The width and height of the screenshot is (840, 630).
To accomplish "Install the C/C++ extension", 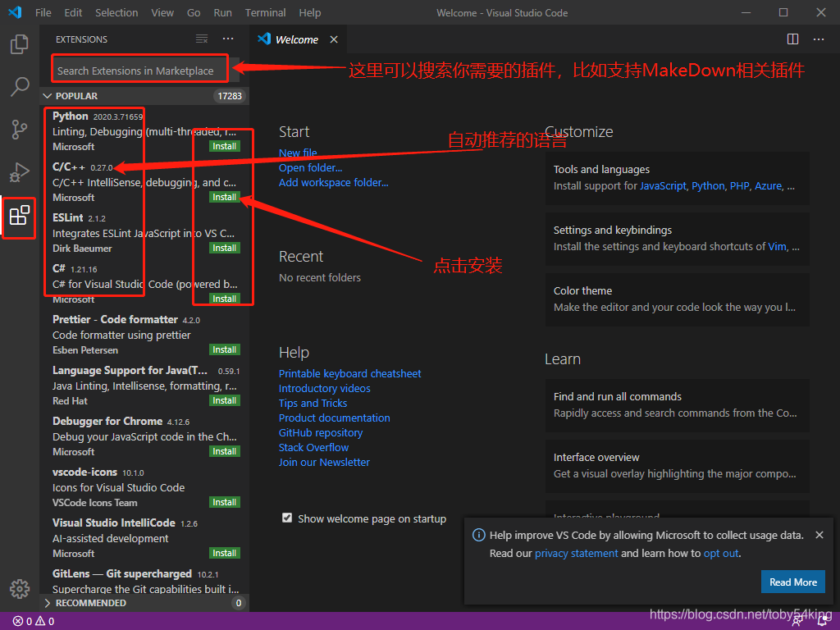I will click(x=225, y=197).
